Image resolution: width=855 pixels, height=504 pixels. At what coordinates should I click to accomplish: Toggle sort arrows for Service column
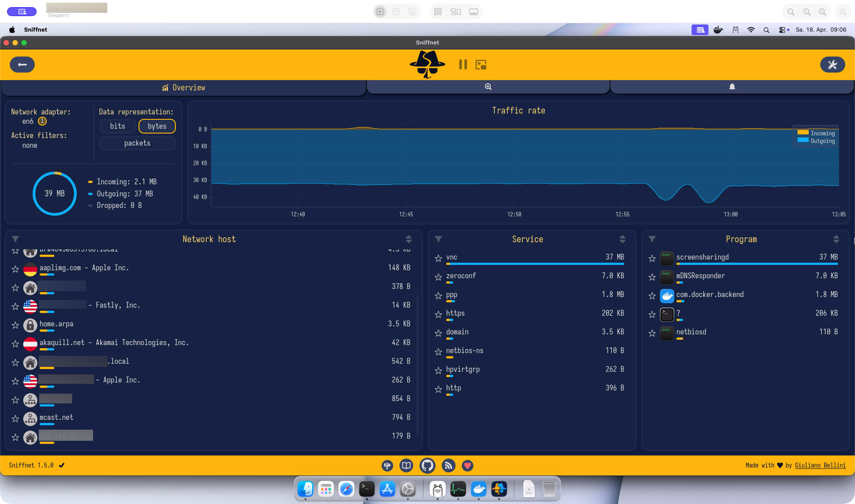[622, 239]
